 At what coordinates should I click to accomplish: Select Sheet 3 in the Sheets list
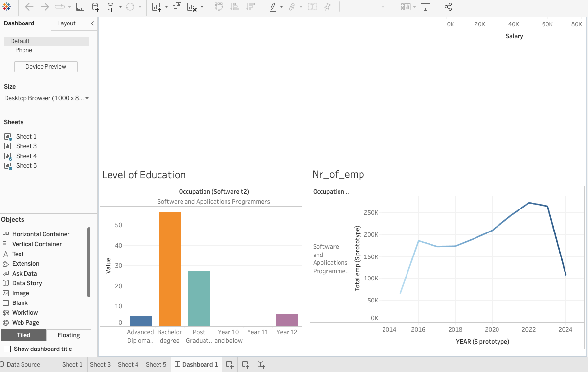pyautogui.click(x=26, y=146)
